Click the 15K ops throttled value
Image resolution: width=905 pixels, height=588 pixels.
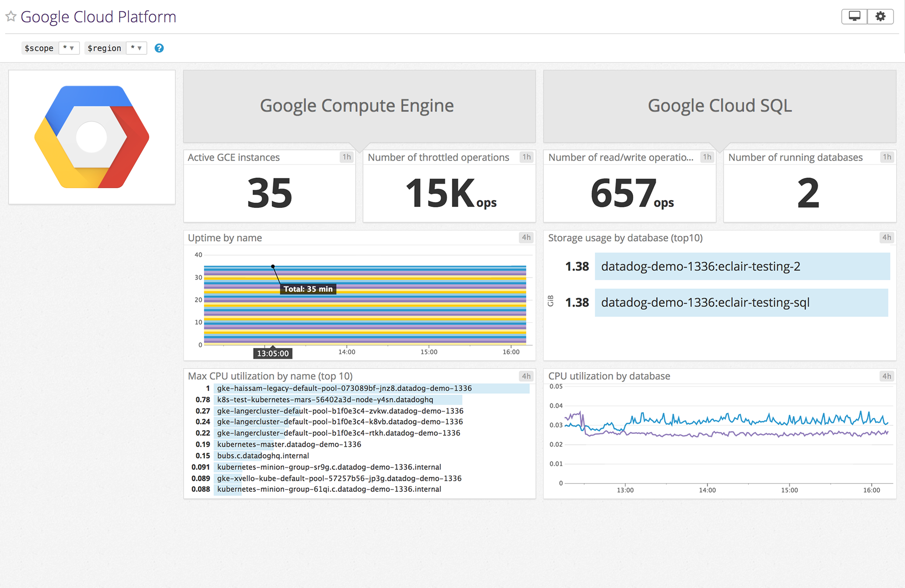(x=451, y=193)
